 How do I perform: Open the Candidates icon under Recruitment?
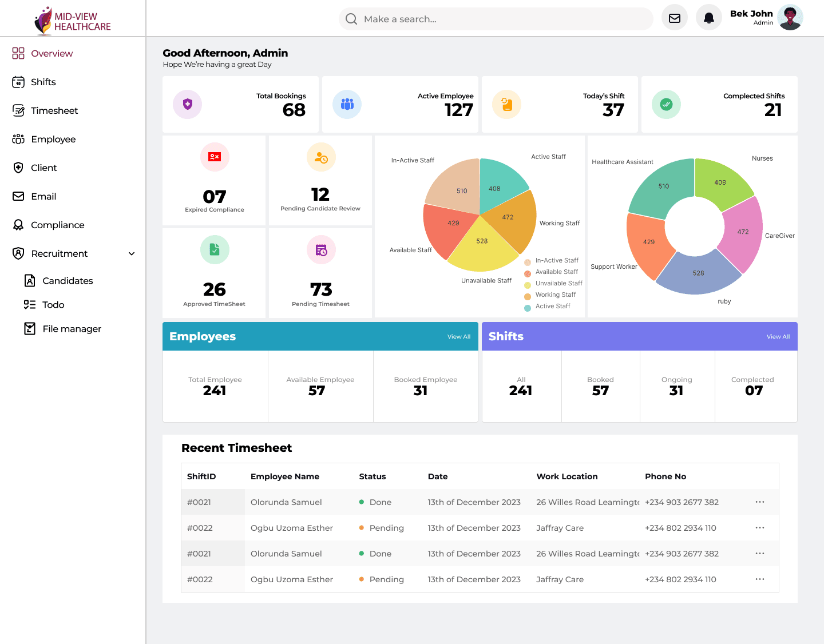[30, 280]
